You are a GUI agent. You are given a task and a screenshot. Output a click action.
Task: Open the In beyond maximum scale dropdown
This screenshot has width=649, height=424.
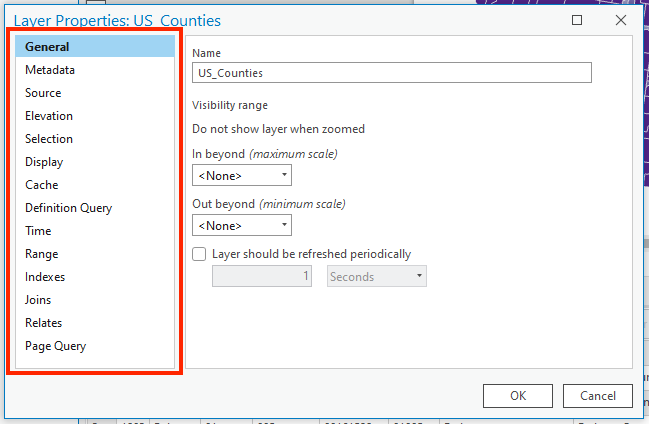pyautogui.click(x=242, y=175)
